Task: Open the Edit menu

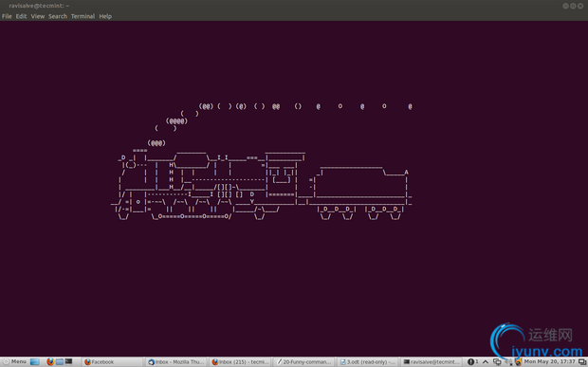Action: point(21,16)
